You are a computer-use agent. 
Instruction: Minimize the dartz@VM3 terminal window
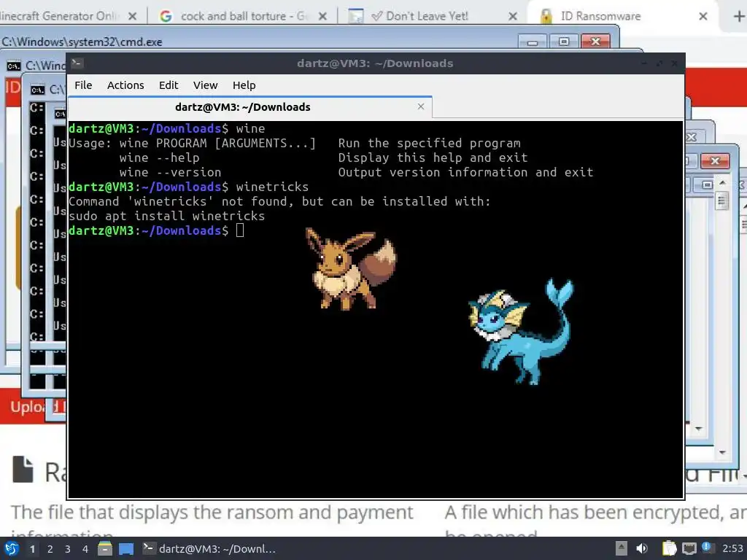click(x=645, y=63)
